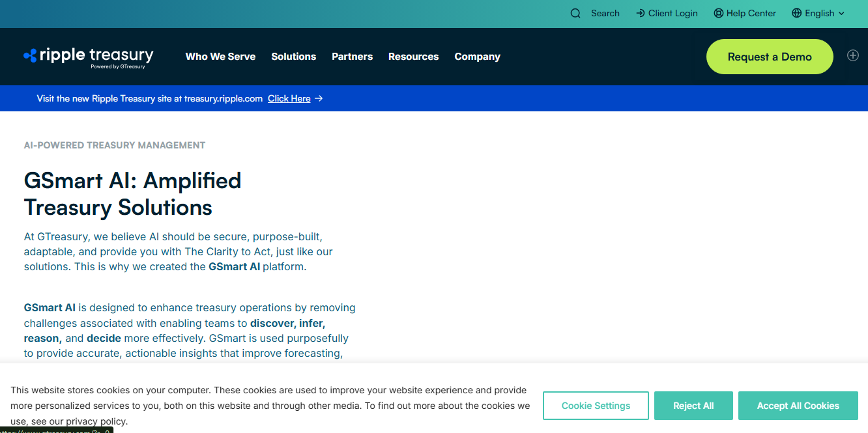Go home via the Ripple Treasury logo
868x433 pixels.
point(89,57)
